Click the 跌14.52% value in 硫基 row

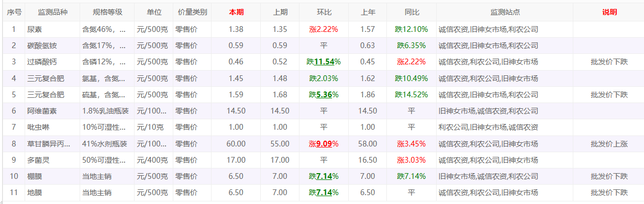pos(412,95)
